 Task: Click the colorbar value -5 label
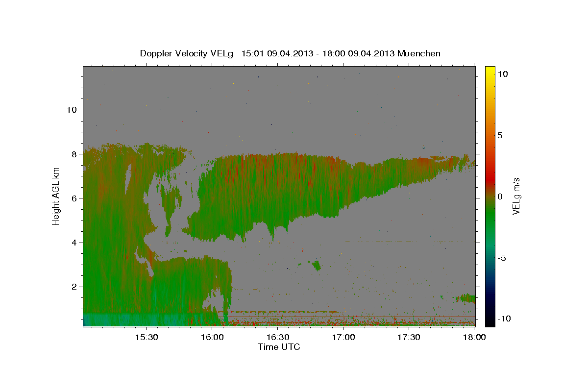coord(502,258)
